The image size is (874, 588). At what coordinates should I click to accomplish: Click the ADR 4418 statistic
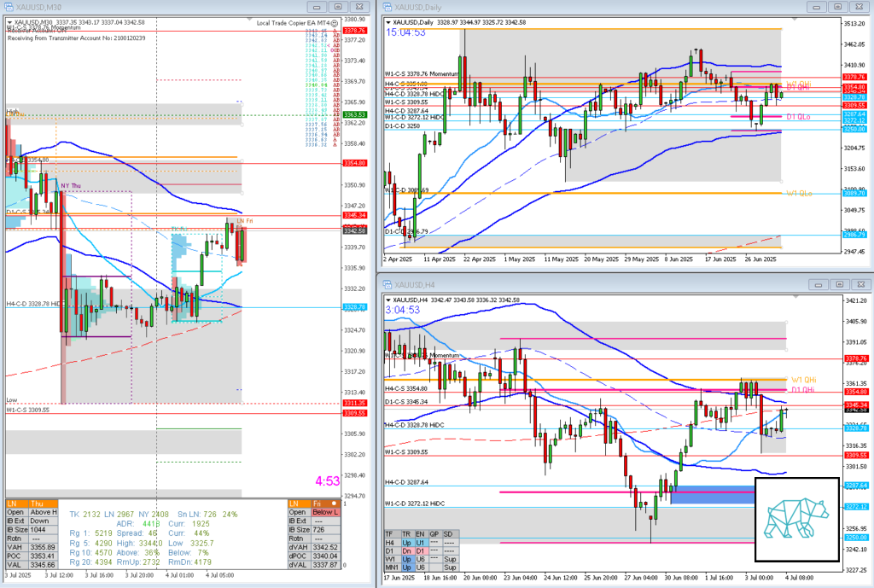[138, 524]
